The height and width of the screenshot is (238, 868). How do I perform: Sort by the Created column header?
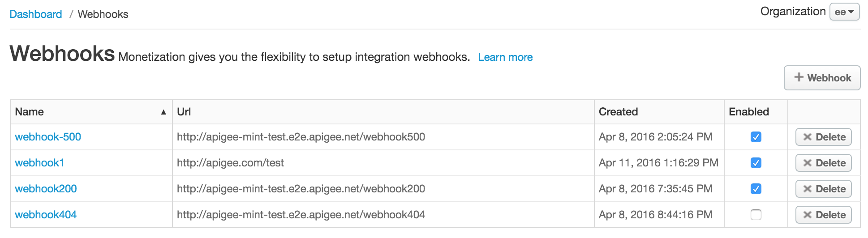click(x=618, y=112)
